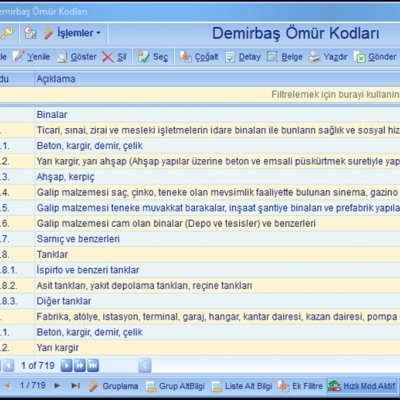
Task: Click the key icon in top toolbar
Action: (6, 33)
